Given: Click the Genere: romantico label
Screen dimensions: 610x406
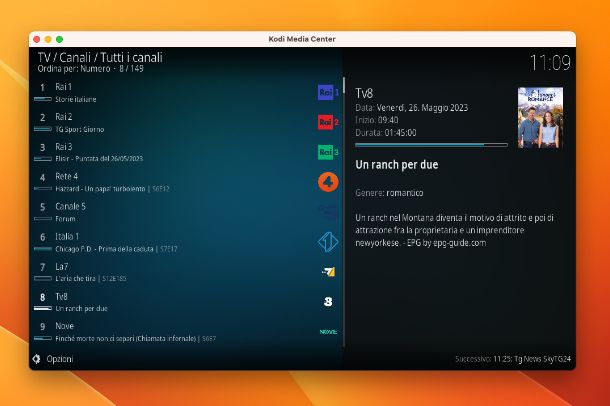Looking at the screenshot, I should point(389,192).
